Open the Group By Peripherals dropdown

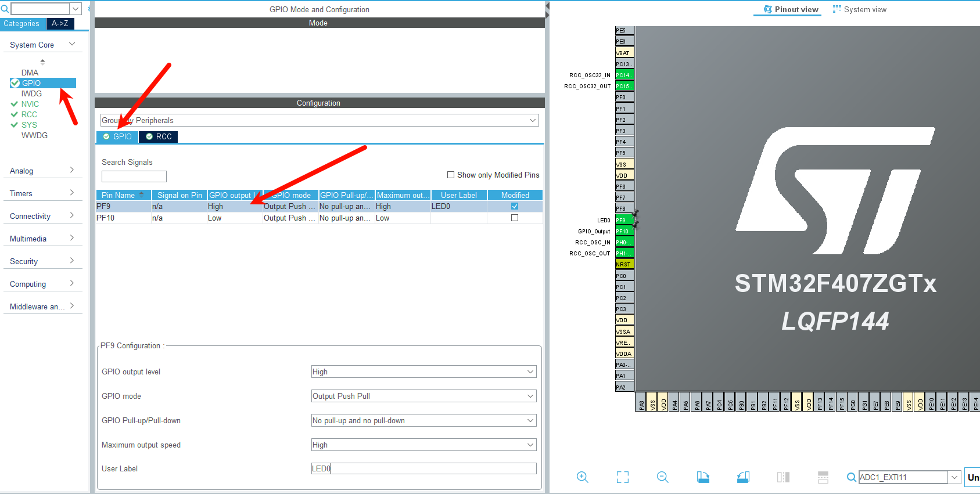[x=320, y=120]
